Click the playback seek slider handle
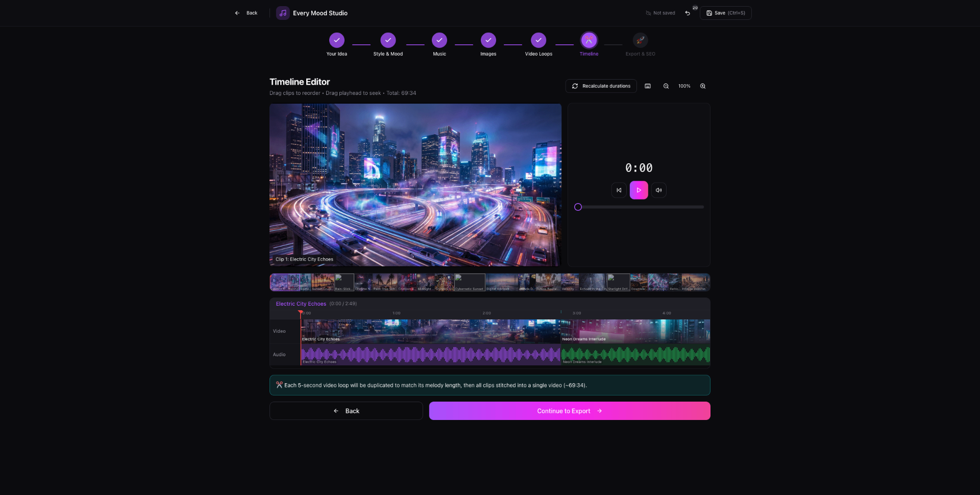Viewport: 980px width, 495px height. click(578, 207)
